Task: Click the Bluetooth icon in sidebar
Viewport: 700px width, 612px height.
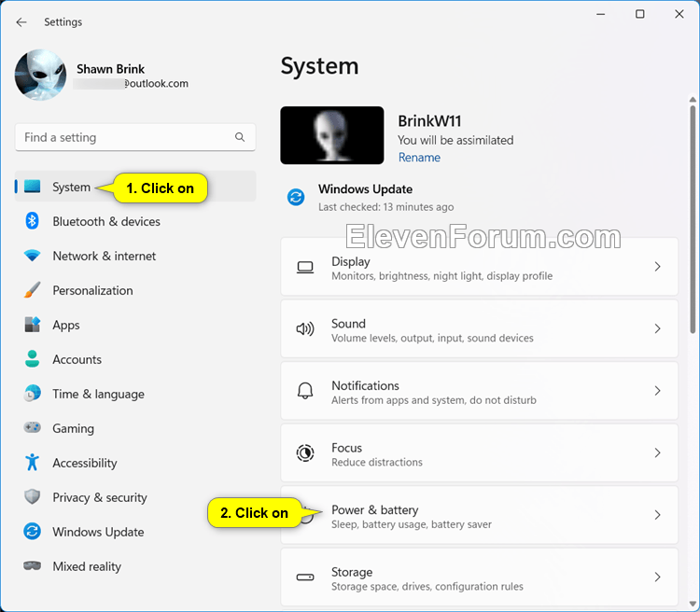Action: [x=32, y=221]
